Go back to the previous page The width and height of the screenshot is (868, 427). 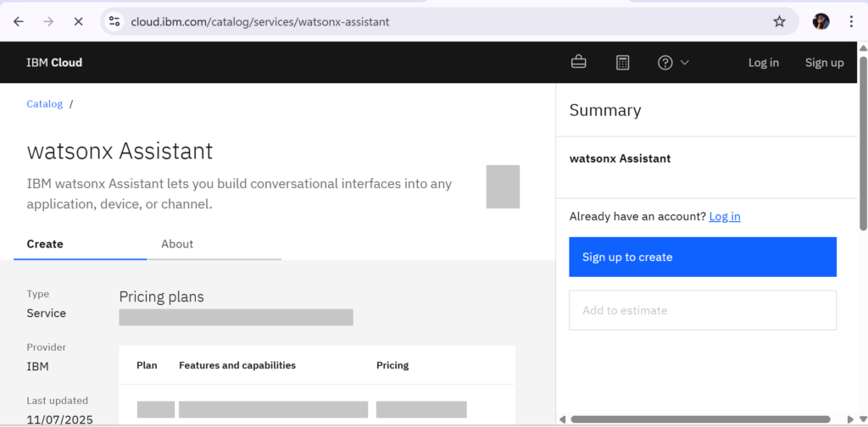click(19, 21)
